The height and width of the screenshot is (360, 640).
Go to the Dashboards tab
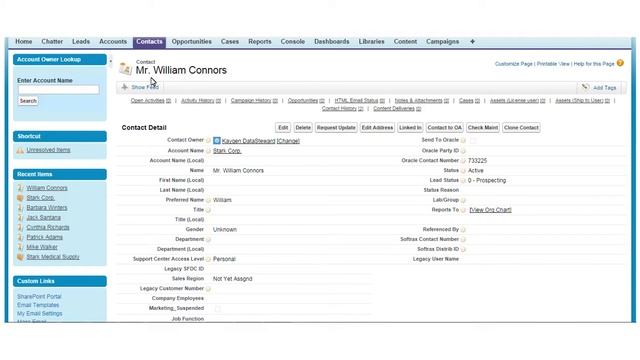331,42
